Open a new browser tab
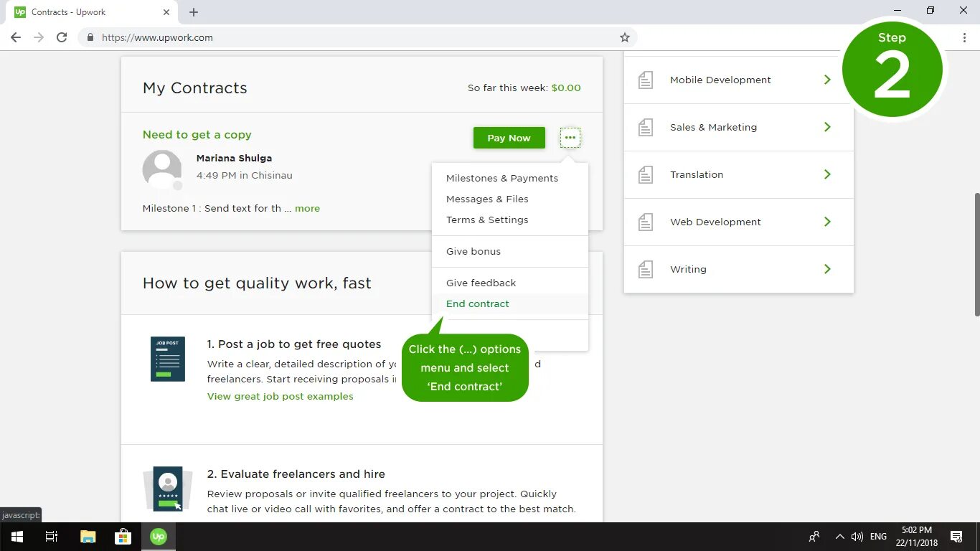 coord(194,12)
